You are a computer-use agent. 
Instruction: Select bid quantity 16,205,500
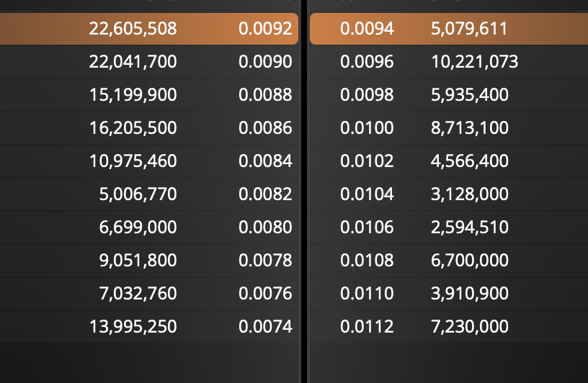(133, 128)
